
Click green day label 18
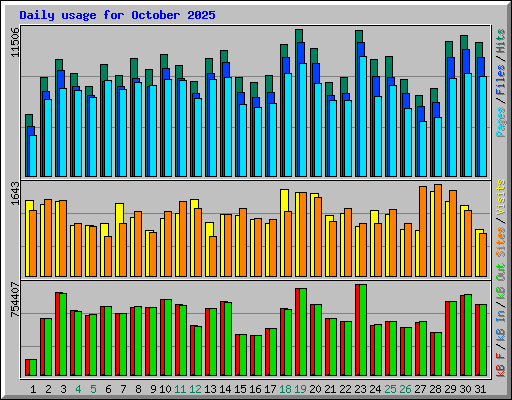pos(285,389)
